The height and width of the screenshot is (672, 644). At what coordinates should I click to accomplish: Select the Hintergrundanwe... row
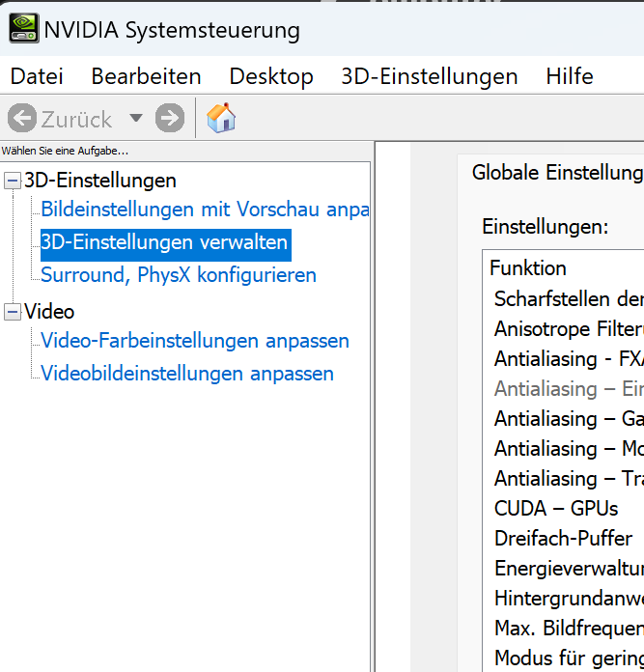(x=568, y=599)
